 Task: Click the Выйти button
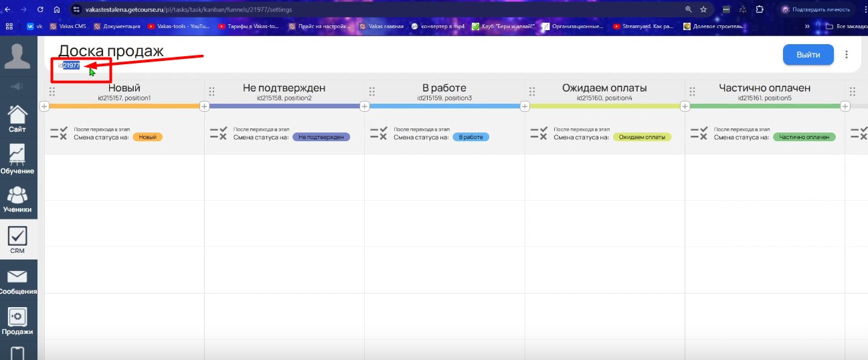pyautogui.click(x=808, y=55)
